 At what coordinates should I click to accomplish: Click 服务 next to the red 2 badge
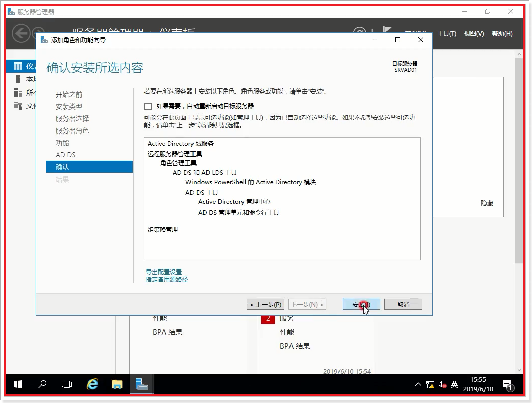[286, 319]
